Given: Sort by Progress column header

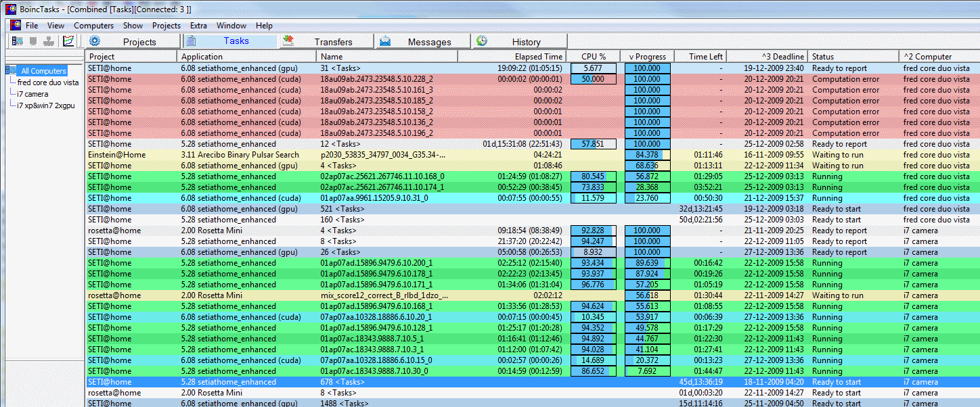Looking at the screenshot, I should coord(647,57).
